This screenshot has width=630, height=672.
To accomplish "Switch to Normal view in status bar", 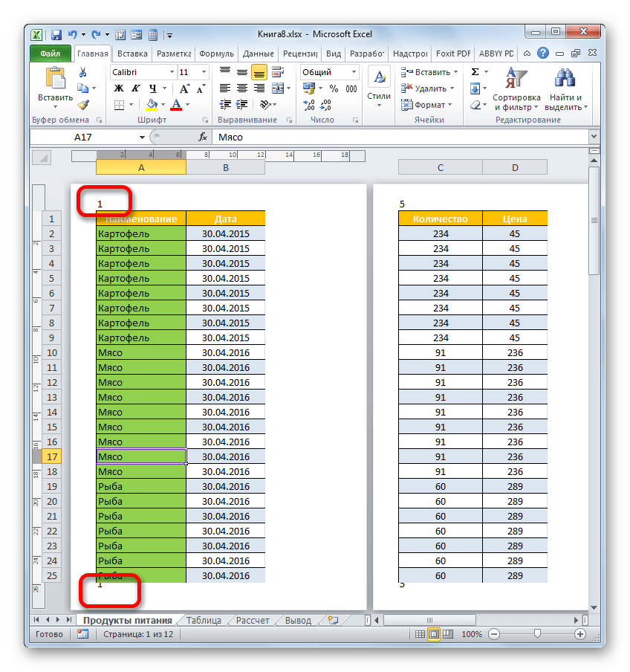I will pos(420,634).
